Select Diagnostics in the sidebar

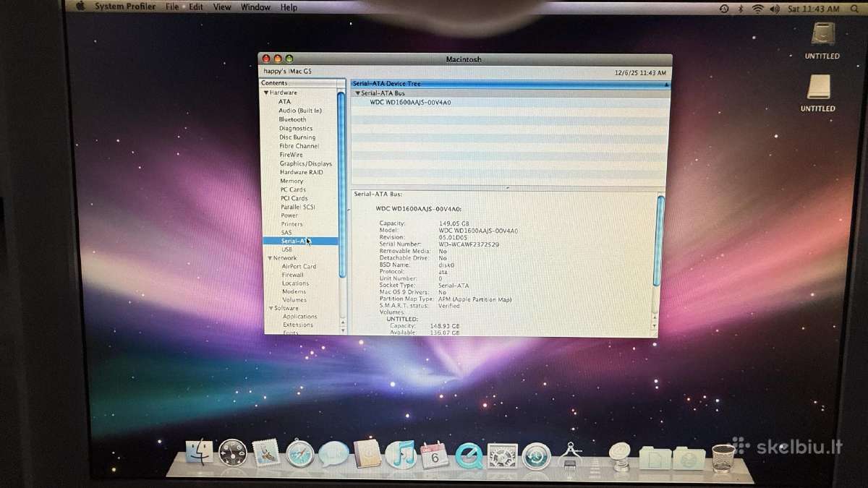[x=296, y=128]
